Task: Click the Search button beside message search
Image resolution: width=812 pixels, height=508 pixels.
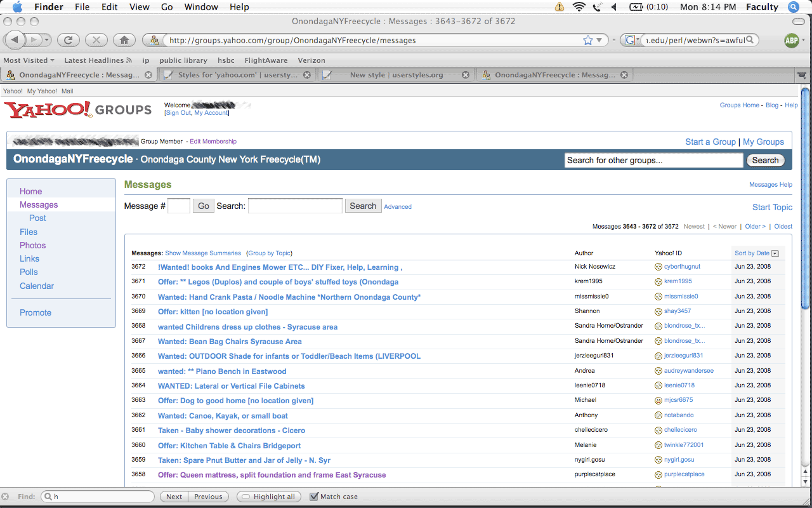Action: 363,206
